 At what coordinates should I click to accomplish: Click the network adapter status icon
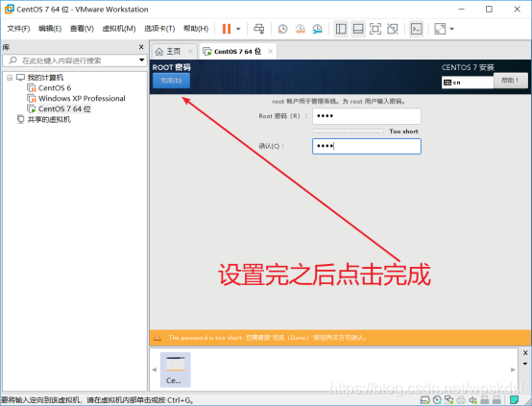tap(449, 400)
